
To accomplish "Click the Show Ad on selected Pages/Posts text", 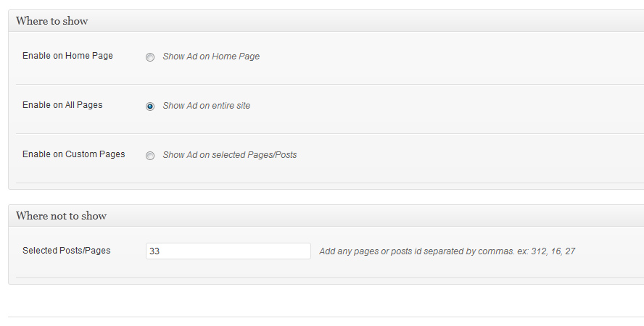I will 230,155.
